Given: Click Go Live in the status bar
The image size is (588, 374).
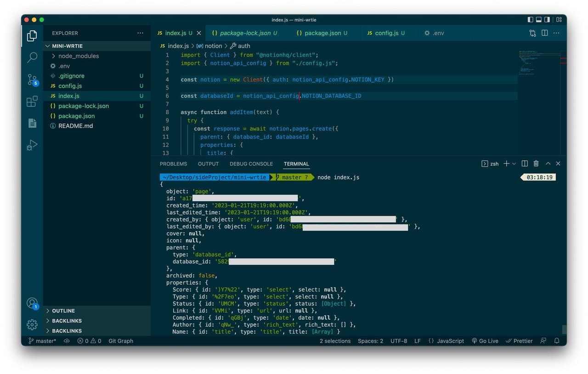Looking at the screenshot, I should (x=485, y=341).
